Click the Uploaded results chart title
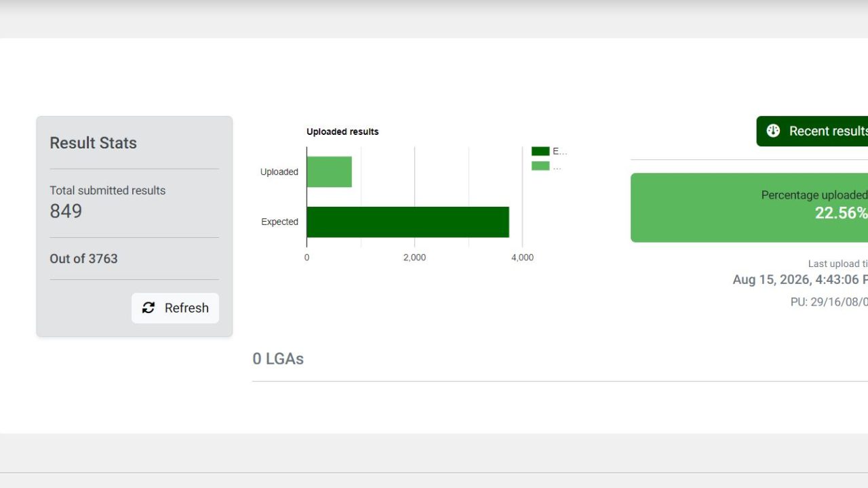The image size is (868, 488). coord(342,131)
